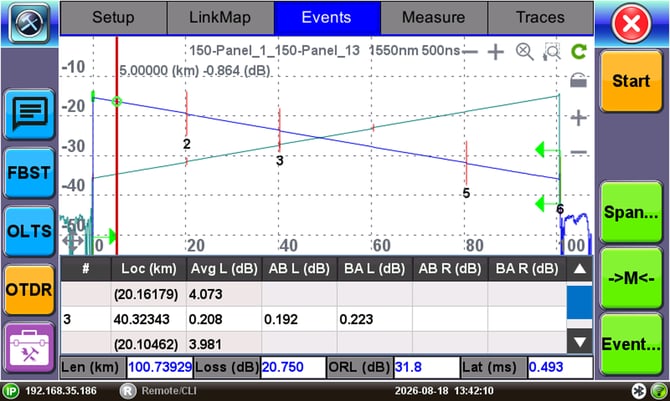This screenshot has width=670, height=401.
Task: Click the IP address 192.168.35.186
Action: pyautogui.click(x=61, y=391)
